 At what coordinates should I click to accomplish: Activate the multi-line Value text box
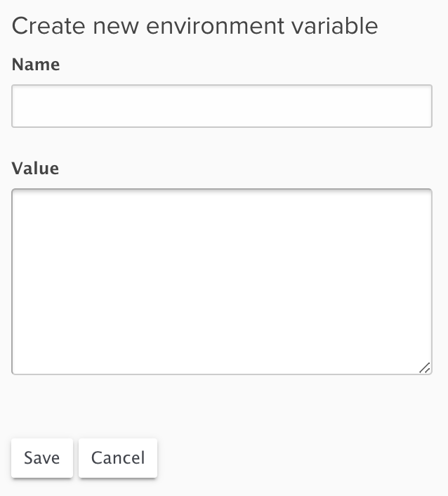click(222, 281)
